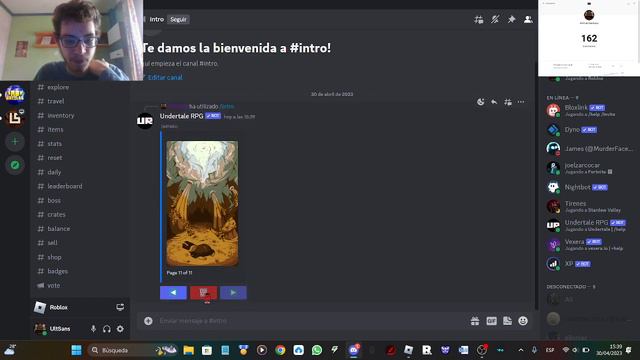Open the Undertale cave embed image
The image size is (640, 360).
(202, 203)
